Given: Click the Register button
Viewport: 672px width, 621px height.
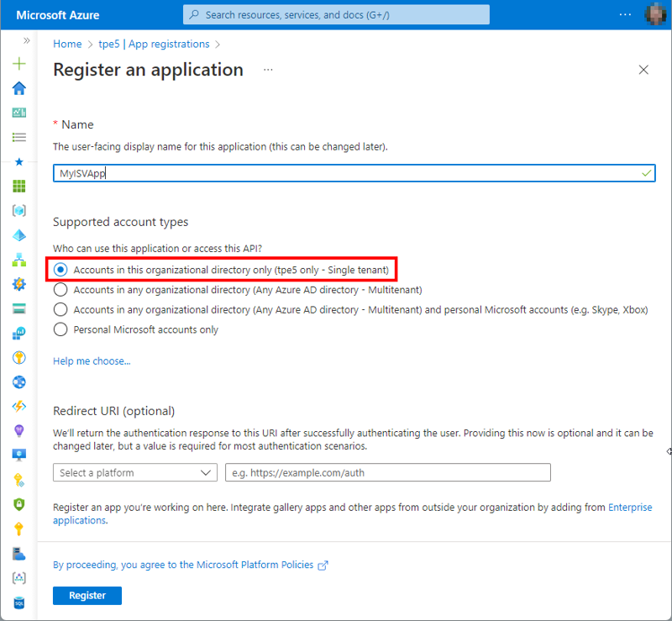Looking at the screenshot, I should tap(87, 595).
